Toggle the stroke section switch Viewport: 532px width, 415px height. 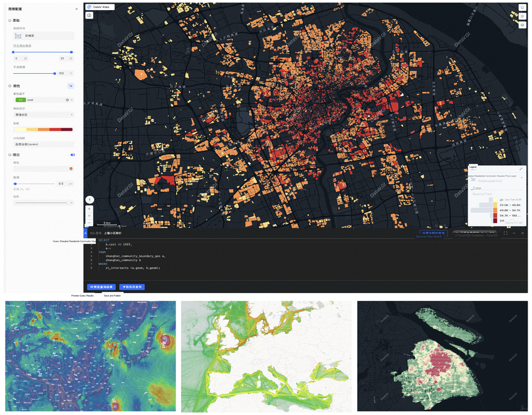(x=73, y=155)
